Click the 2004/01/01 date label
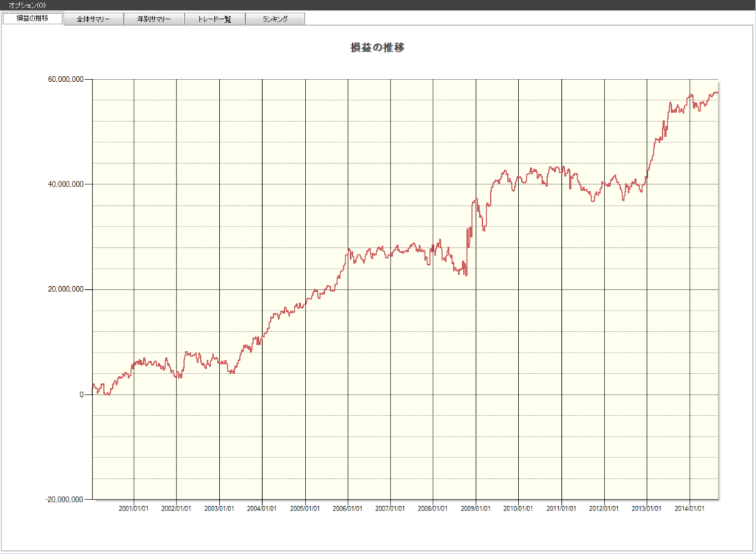The width and height of the screenshot is (756, 554). pos(262,508)
